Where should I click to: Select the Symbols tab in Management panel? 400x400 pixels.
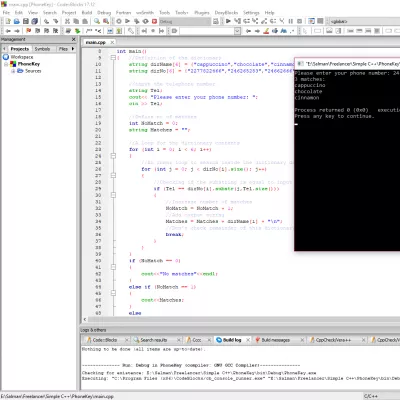[42, 49]
